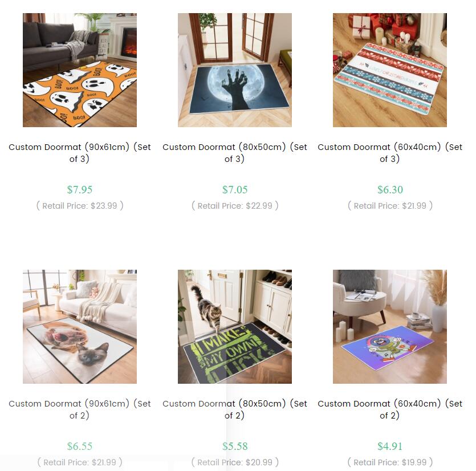This screenshot has height=471, width=476.
Task: Open Custom Doormat (80x50cm) (Set of 3) title
Action: click(x=235, y=153)
